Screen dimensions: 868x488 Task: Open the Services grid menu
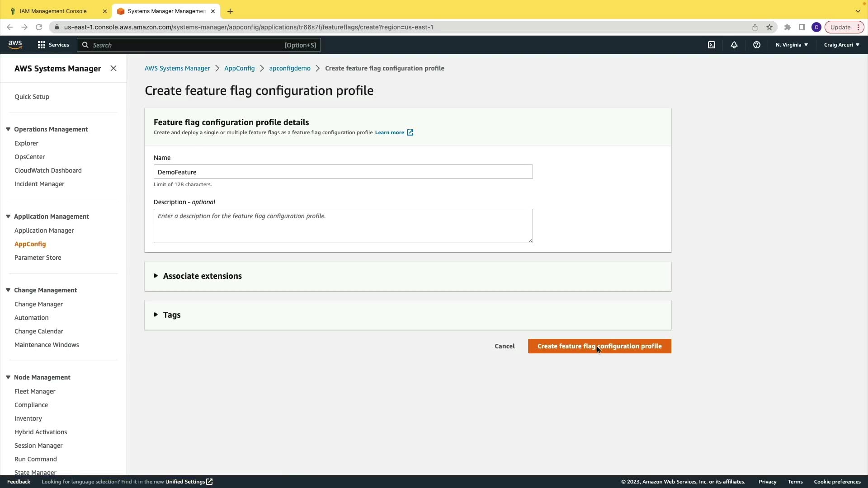(53, 45)
